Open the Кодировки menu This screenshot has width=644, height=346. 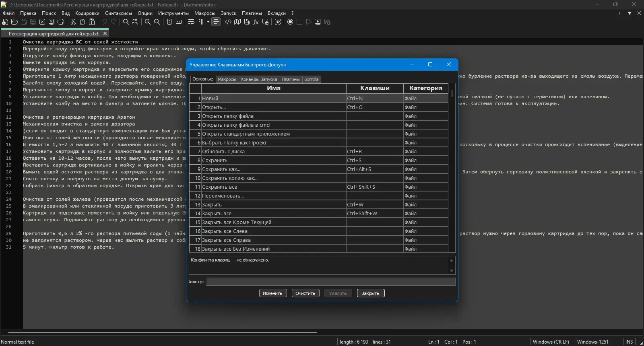click(x=87, y=13)
